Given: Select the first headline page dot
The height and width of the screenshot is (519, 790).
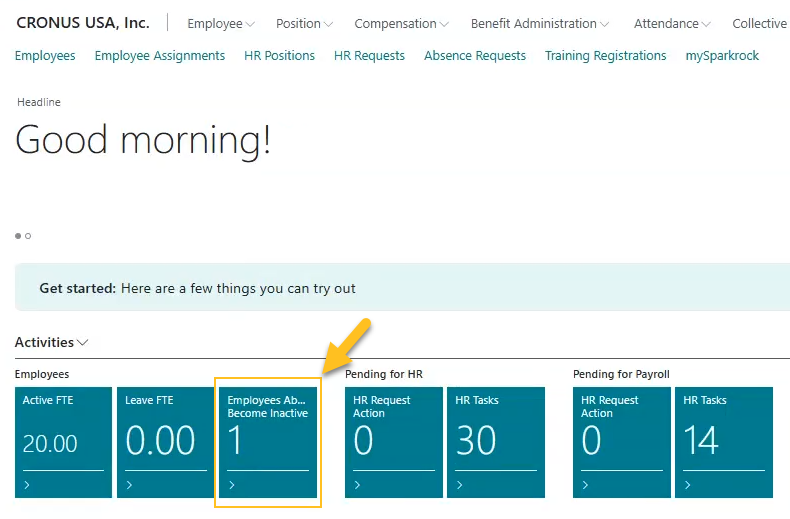Looking at the screenshot, I should coord(18,236).
